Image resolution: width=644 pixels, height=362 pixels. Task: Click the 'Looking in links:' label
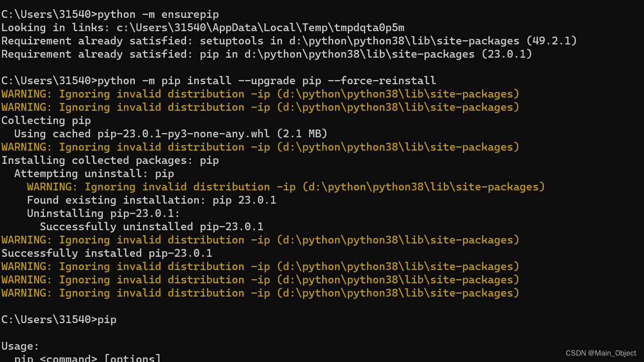pyautogui.click(x=55, y=27)
